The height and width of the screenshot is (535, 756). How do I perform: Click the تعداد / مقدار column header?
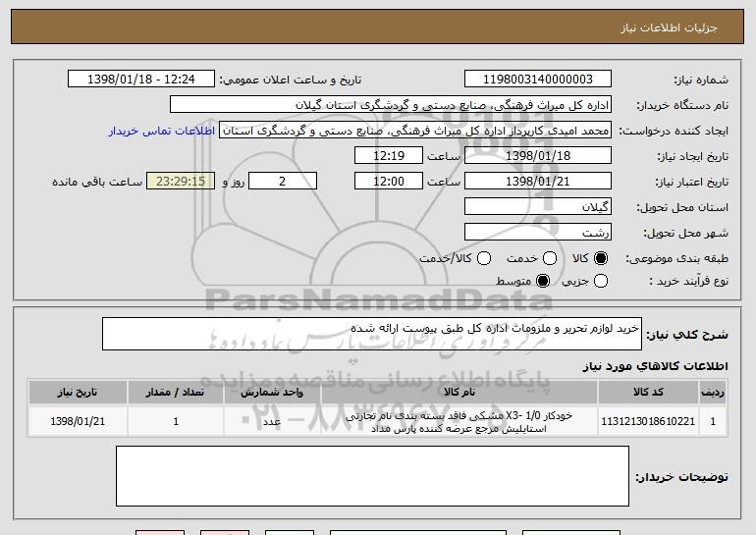[176, 393]
